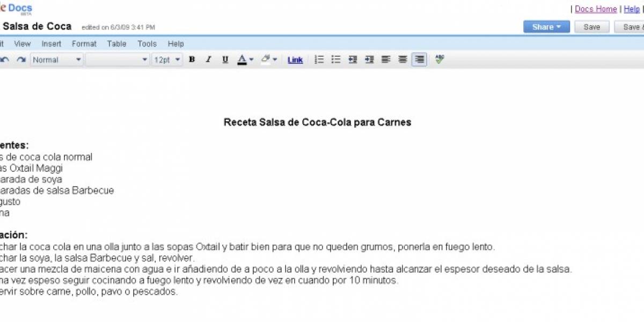
Task: Open the Tools menu
Action: (147, 44)
